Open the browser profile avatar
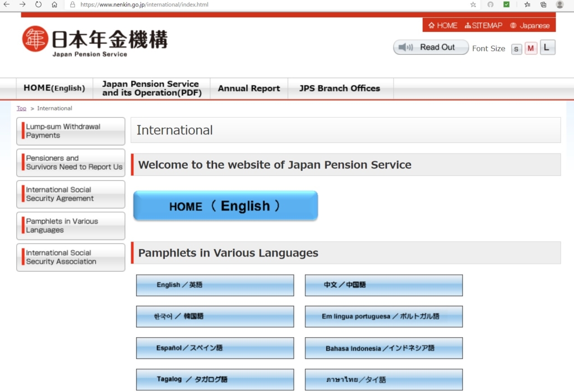Screen dimensions: 574x392 (560, 4)
